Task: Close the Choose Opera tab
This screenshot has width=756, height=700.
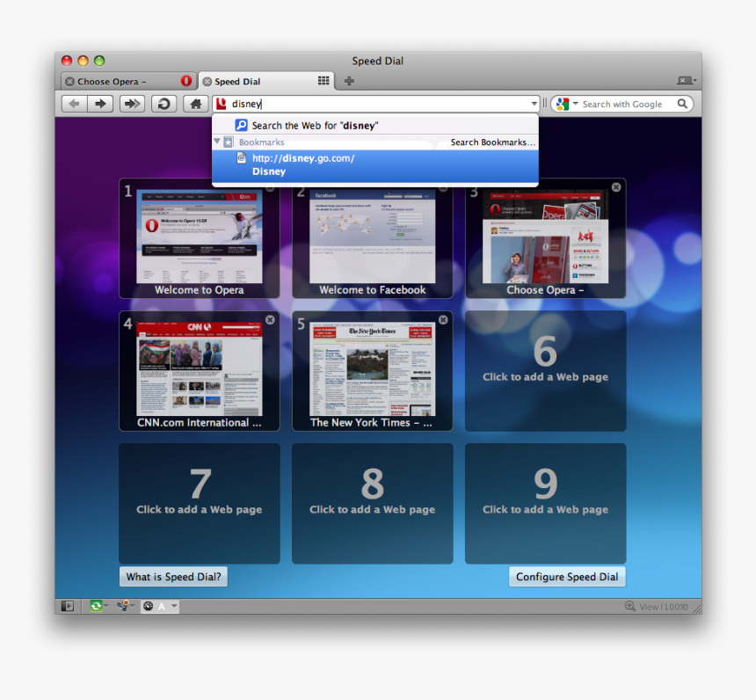Action: 70,82
